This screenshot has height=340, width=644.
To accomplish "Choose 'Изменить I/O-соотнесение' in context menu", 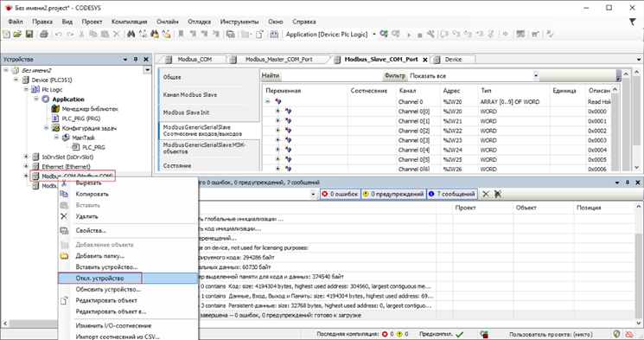I will coord(113,325).
